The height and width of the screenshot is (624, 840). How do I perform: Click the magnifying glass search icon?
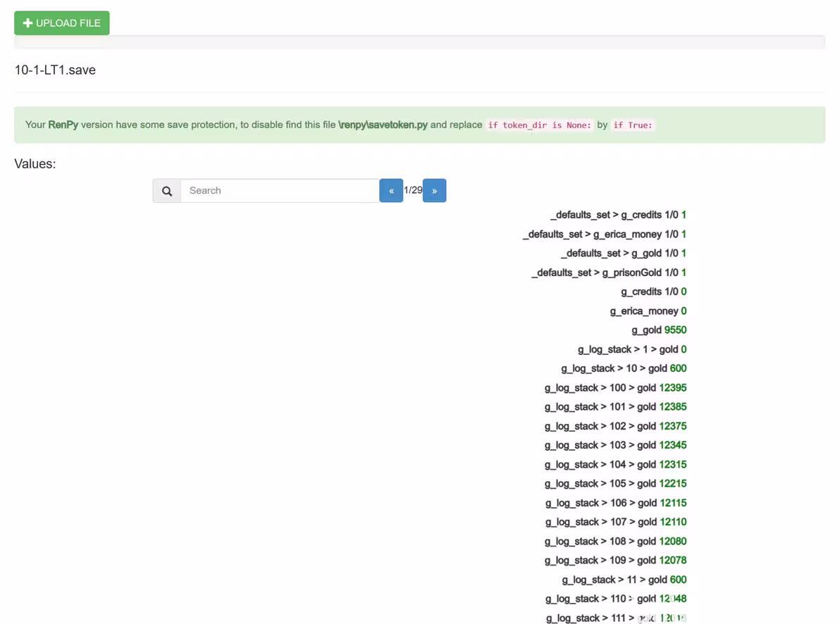pos(166,191)
